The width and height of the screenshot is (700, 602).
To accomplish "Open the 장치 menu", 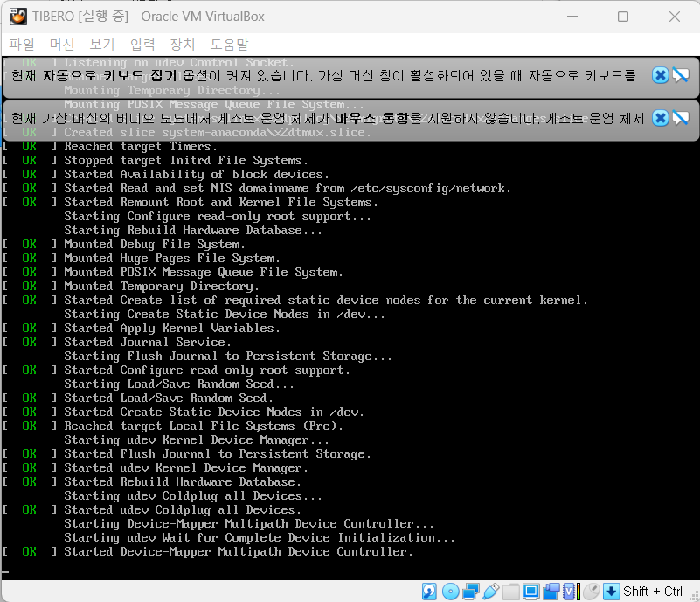I will tap(182, 45).
